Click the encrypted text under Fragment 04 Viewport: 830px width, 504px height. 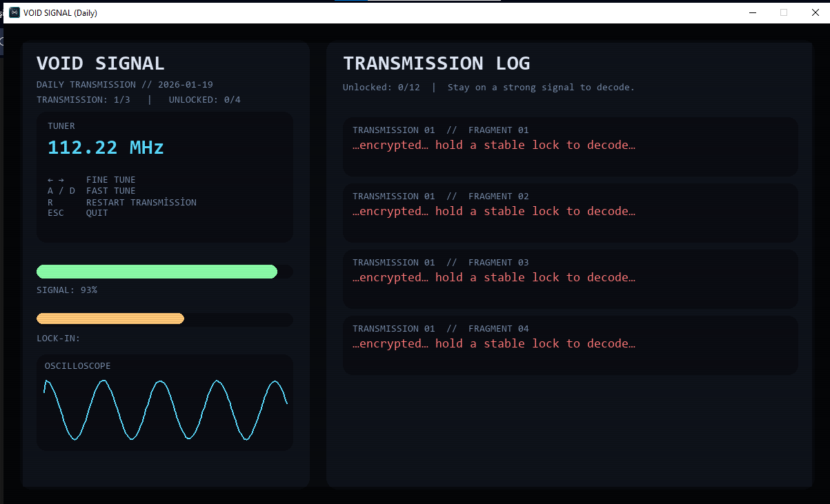(x=493, y=343)
